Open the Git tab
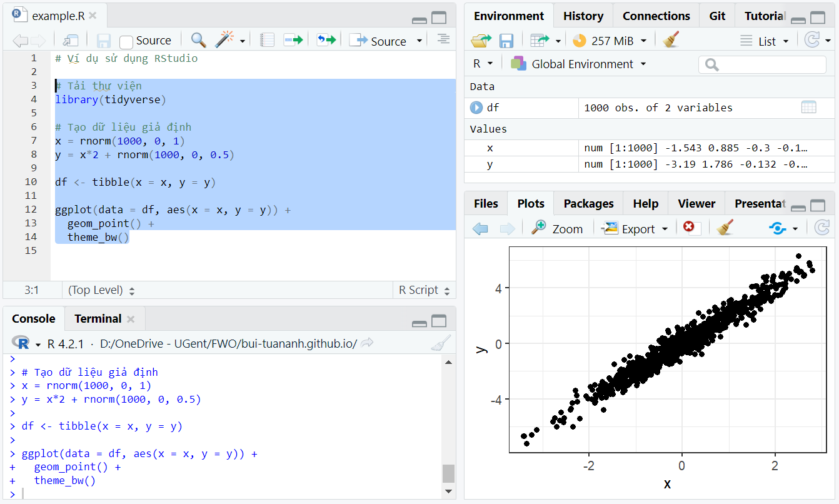Screen dimensions: 839x504 click(x=717, y=16)
